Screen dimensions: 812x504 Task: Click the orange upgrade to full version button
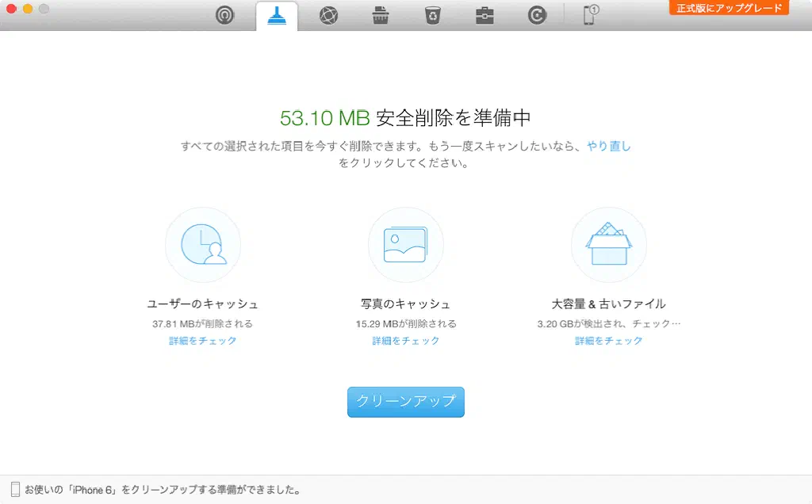pyautogui.click(x=729, y=8)
